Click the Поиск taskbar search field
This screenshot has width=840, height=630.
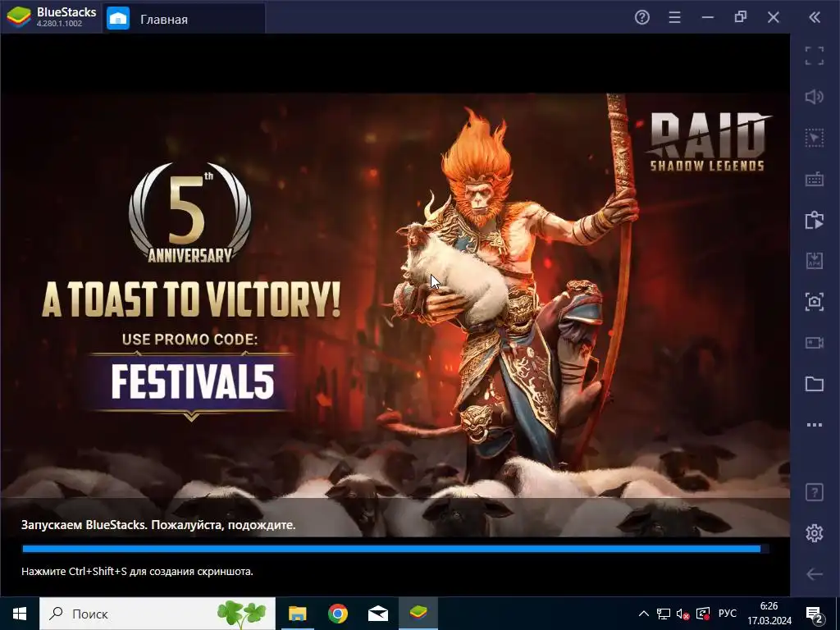[157, 614]
